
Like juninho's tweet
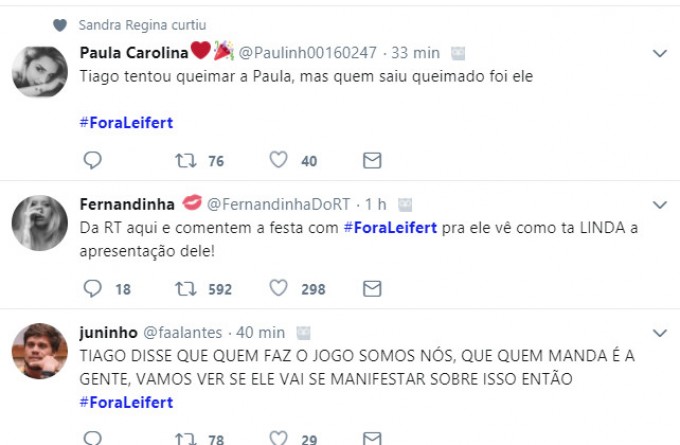click(279, 438)
